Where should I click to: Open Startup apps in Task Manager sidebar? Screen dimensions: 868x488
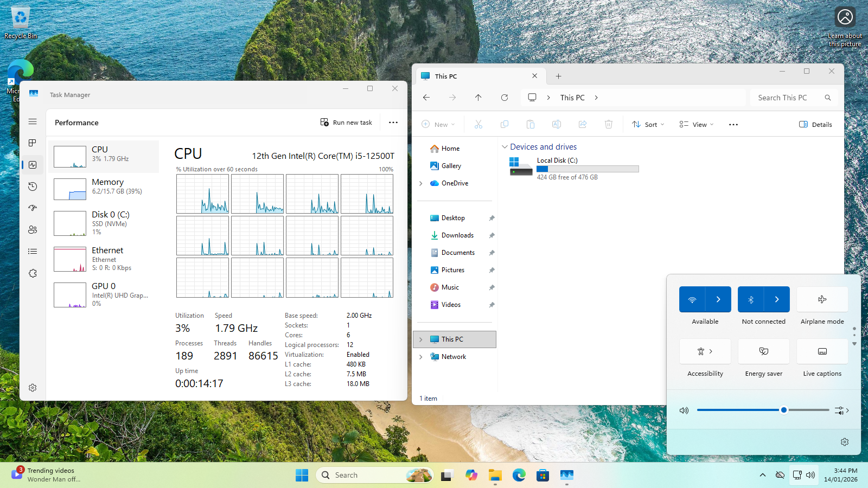coord(33,208)
